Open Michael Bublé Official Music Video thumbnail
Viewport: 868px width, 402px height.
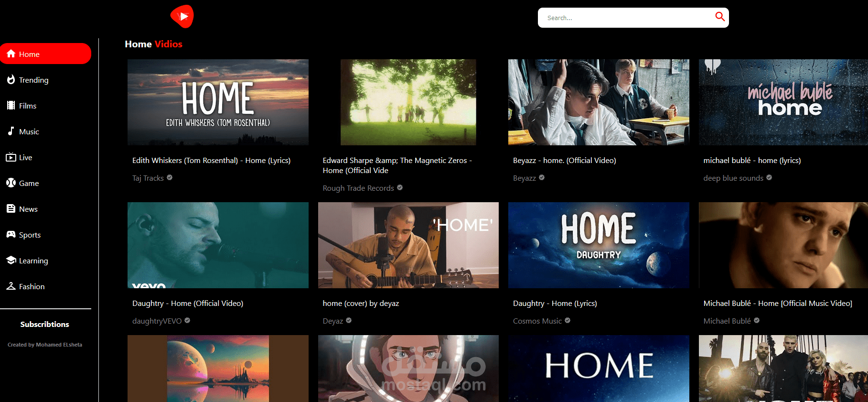click(x=783, y=245)
